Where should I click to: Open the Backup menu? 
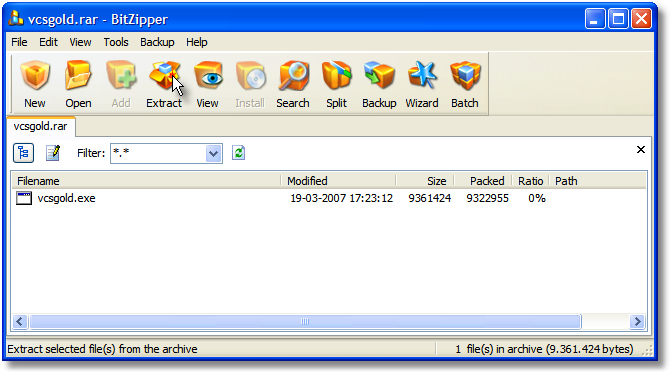point(157,42)
